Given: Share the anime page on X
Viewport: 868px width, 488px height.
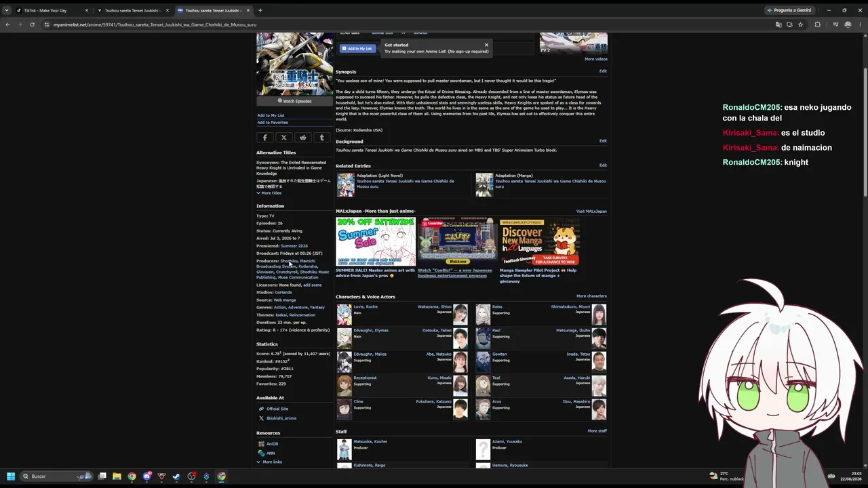Looking at the screenshot, I should coord(284,138).
